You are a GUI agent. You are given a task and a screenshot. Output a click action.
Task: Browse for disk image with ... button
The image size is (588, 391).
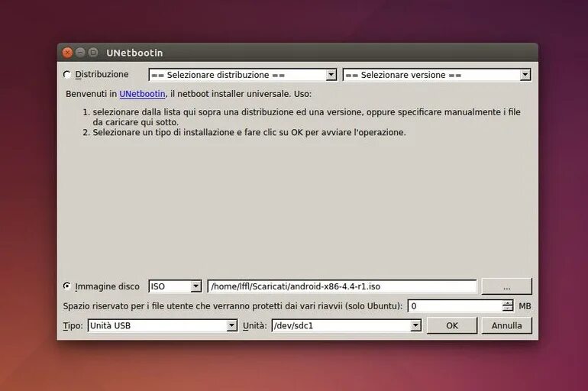pyautogui.click(x=506, y=286)
